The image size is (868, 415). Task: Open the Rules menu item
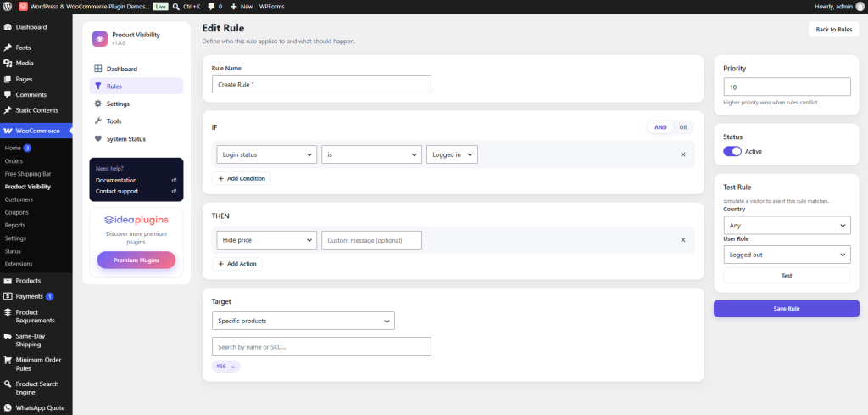(x=136, y=87)
